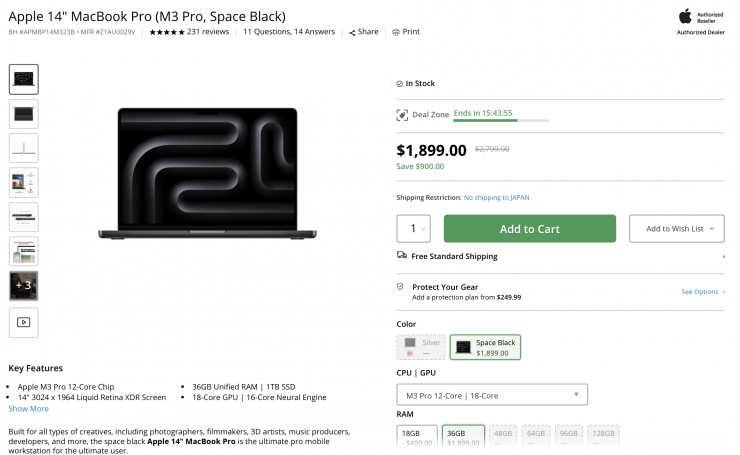This screenshot has width=740, height=455.
Task: Expand the Add to Wish List dropdown
Action: click(712, 229)
